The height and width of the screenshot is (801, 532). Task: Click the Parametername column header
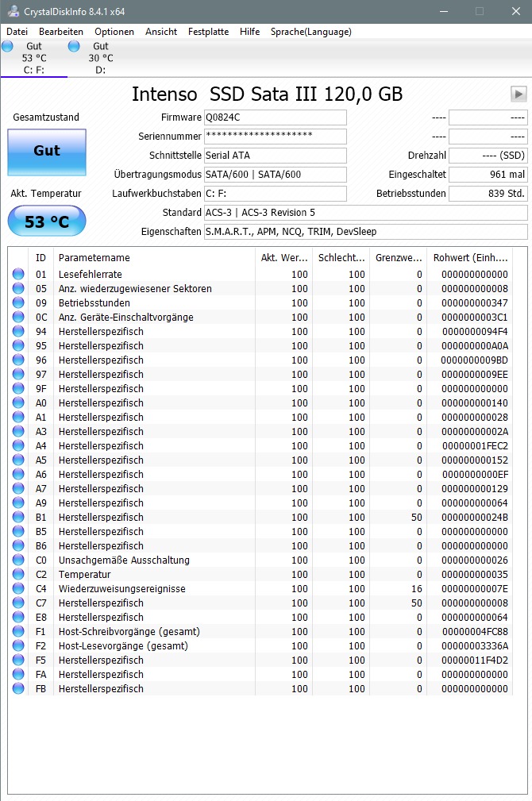(154, 258)
